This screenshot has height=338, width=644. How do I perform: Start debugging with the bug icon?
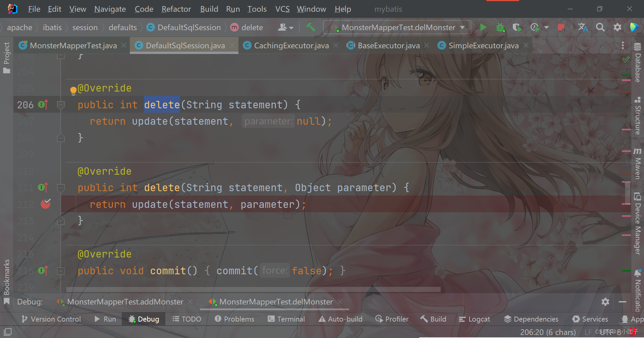(500, 27)
